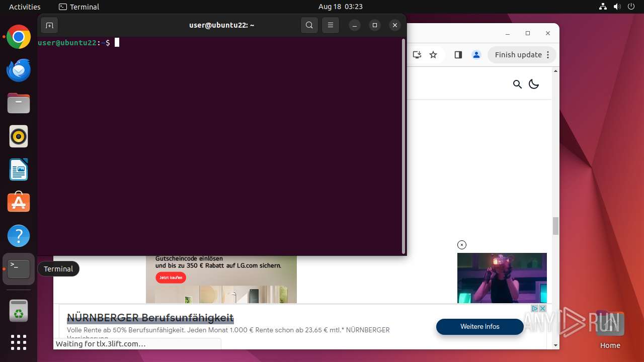Click Activities in the top bar
Viewport: 644px width, 362px height.
(25, 7)
